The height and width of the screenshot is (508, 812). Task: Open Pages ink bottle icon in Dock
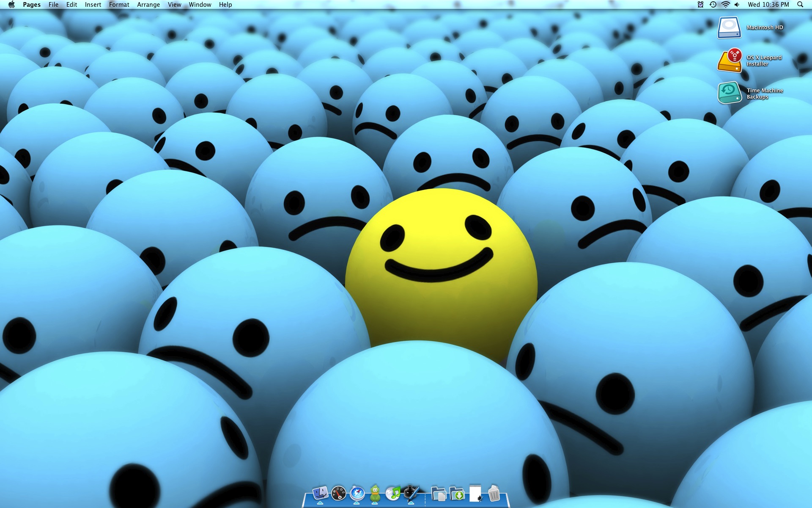point(411,493)
